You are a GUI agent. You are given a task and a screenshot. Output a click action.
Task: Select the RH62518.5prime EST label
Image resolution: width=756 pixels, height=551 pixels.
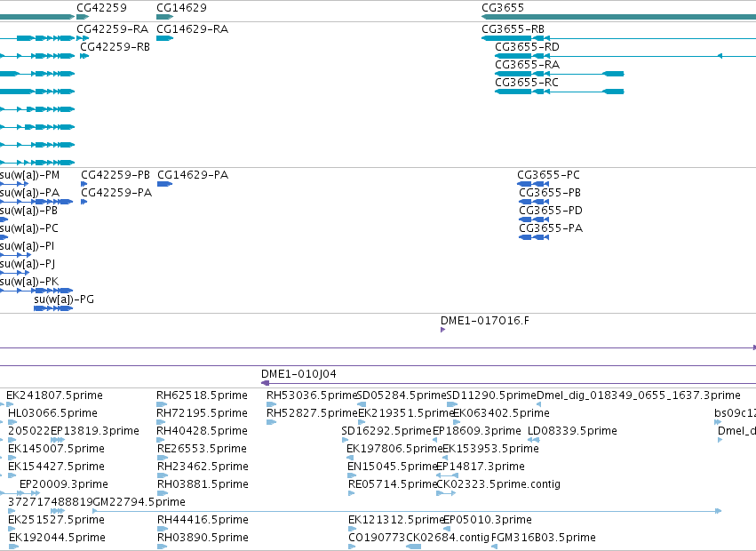coord(202,395)
